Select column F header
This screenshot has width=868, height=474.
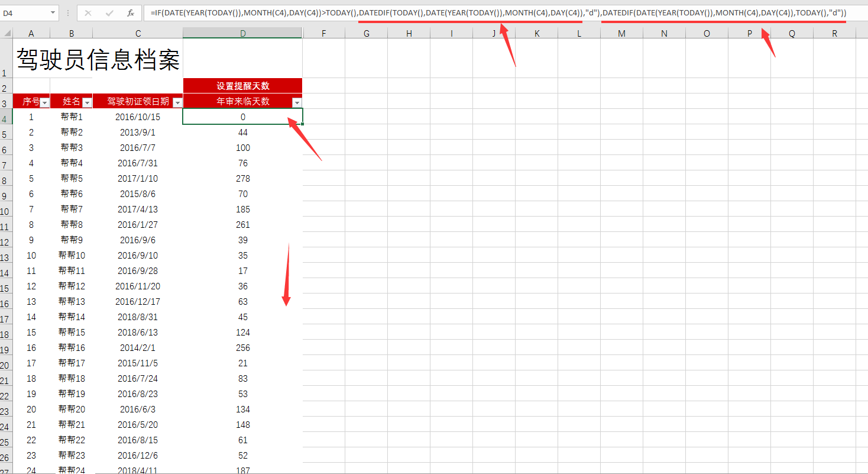coord(324,34)
